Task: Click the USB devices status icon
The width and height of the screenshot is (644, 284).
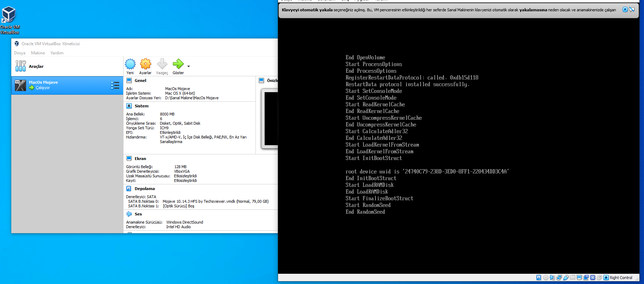Action: pos(566,278)
